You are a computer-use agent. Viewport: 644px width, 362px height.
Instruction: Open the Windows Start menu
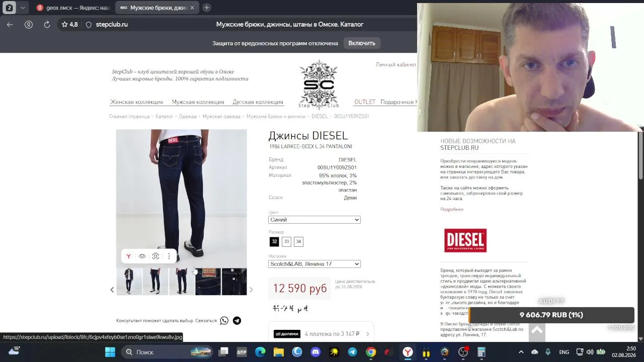click(x=110, y=352)
